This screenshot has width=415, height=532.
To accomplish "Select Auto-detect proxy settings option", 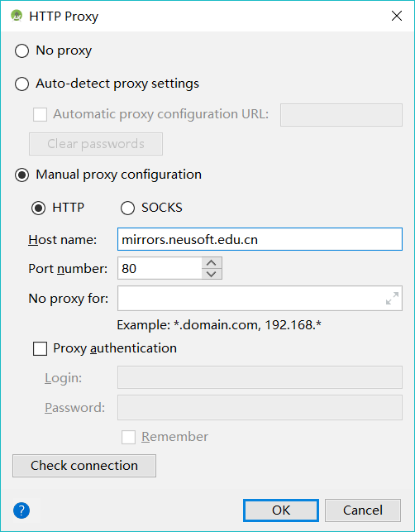I will pos(21,84).
